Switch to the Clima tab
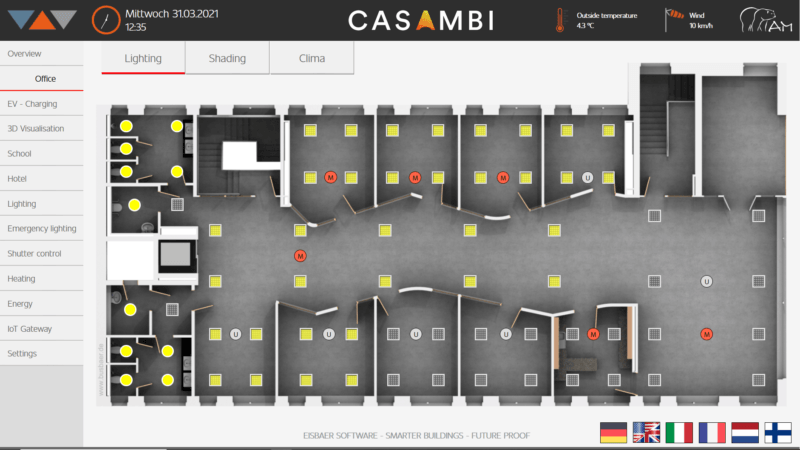 pos(312,58)
